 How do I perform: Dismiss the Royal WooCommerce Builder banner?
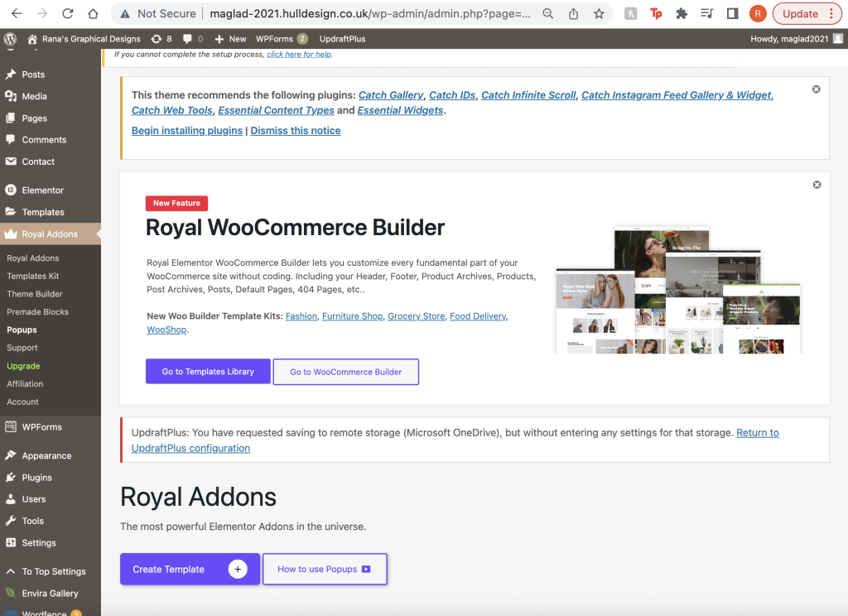[x=817, y=185]
